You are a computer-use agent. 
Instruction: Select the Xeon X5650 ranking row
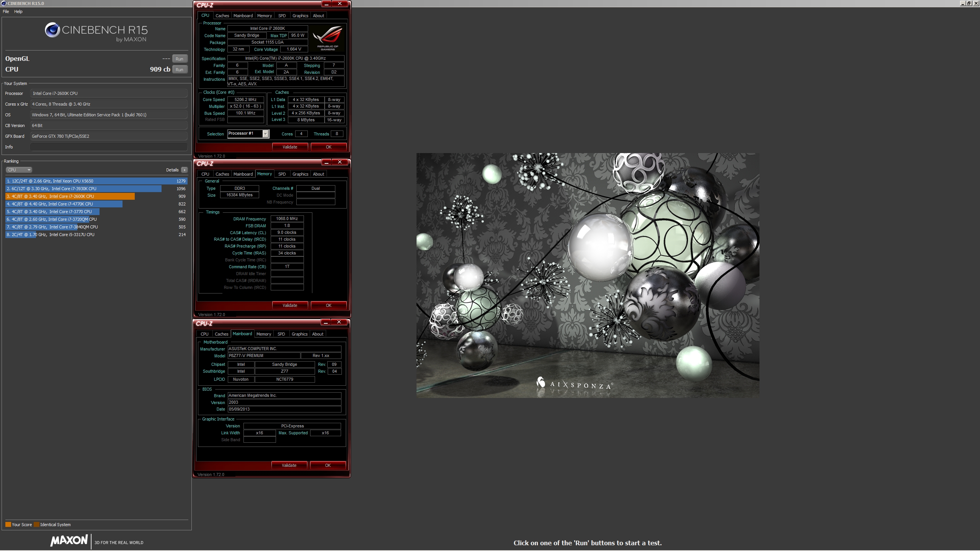[x=96, y=181]
